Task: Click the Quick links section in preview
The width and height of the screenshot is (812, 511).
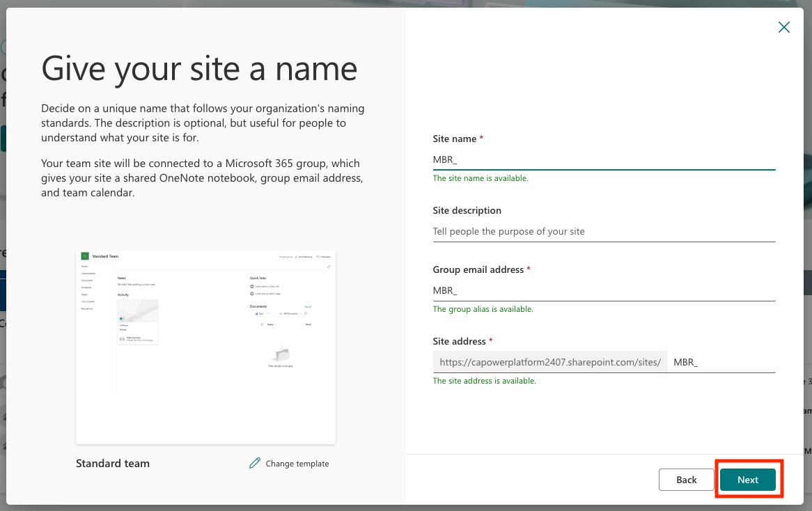Action: (260, 278)
